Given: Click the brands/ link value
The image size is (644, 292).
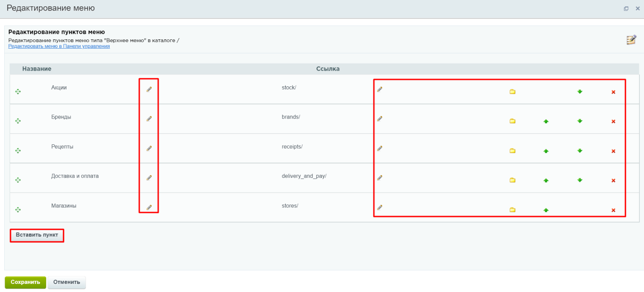Looking at the screenshot, I should (291, 117).
